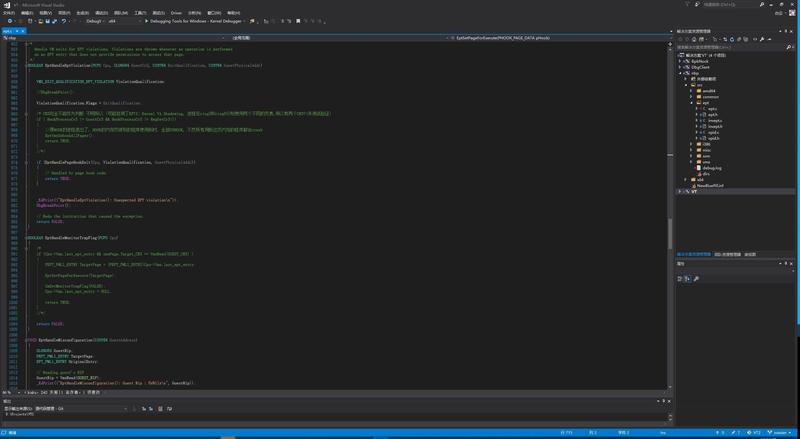Open the middle scope navigation dropdown
The image size is (800, 439).
point(337,38)
